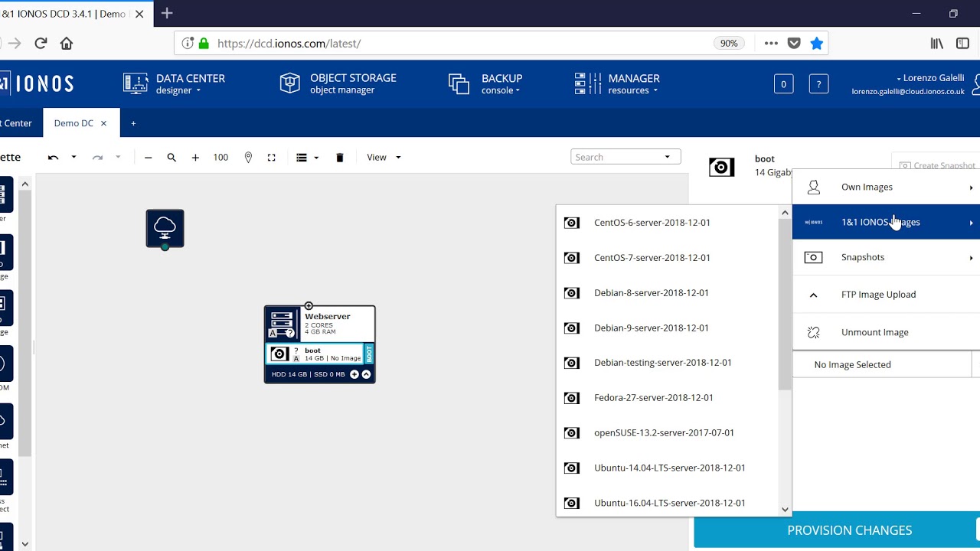Close the Demo DC tab
Screen dimensions: 980x551
(103, 123)
